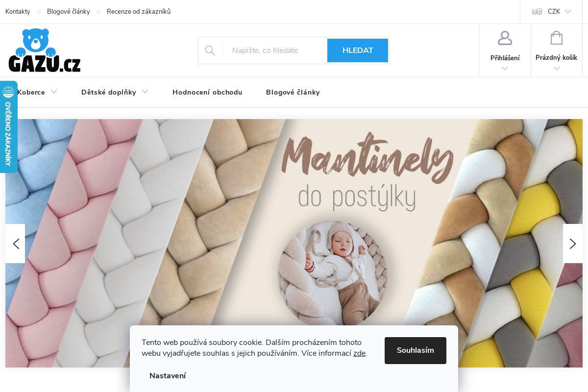Follow the 'zde' cookie info link

tap(360, 353)
